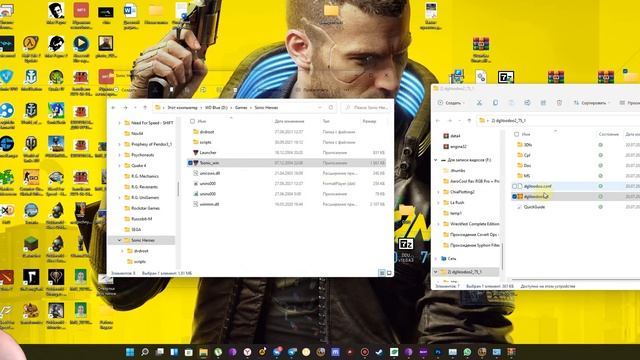Switch to large icons view in status bar
Image resolution: width=640 pixels, height=360 pixels.
click(389, 273)
